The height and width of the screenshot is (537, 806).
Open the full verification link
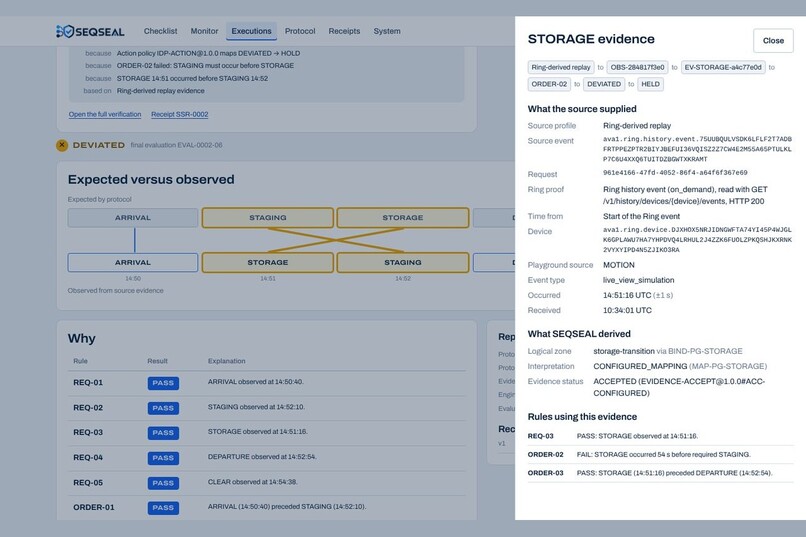(x=105, y=114)
